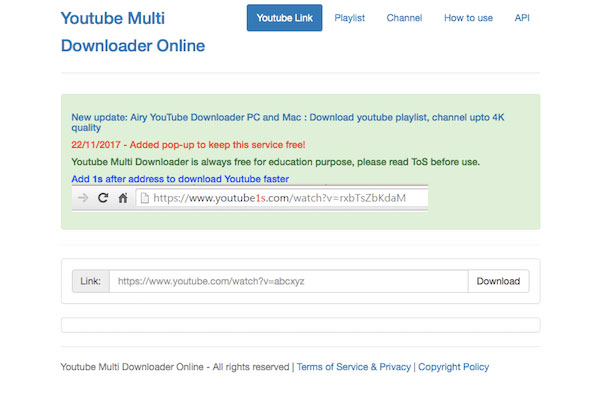Click the 'Add 1s after address' link
Image resolution: width=600 pixels, height=397 pixels.
(x=180, y=179)
